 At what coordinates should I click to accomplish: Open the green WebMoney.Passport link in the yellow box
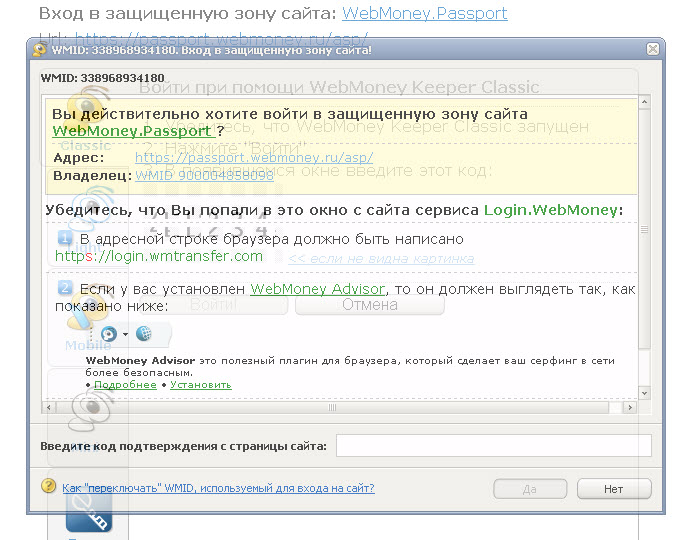(134, 131)
